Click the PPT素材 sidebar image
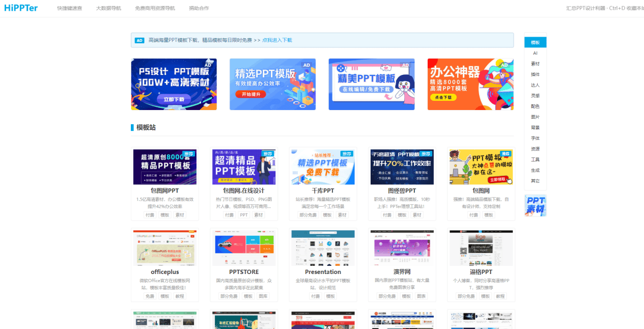Image resolution: width=644 pixels, height=329 pixels. (535, 206)
